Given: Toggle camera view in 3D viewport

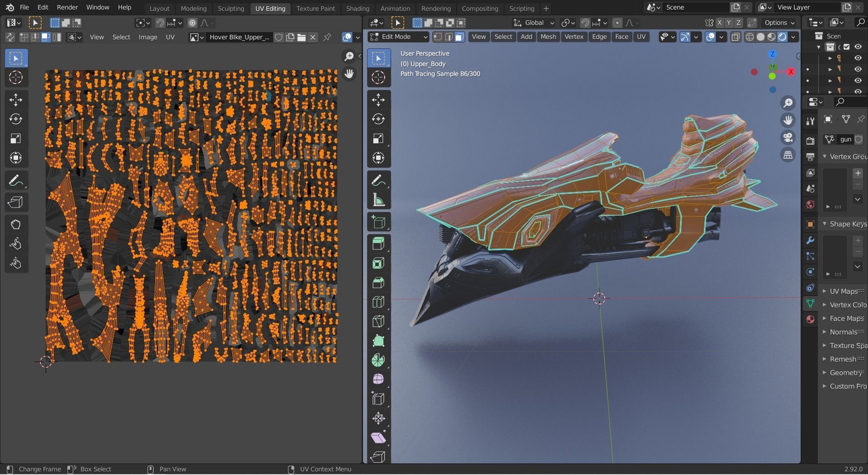Looking at the screenshot, I should click(788, 138).
